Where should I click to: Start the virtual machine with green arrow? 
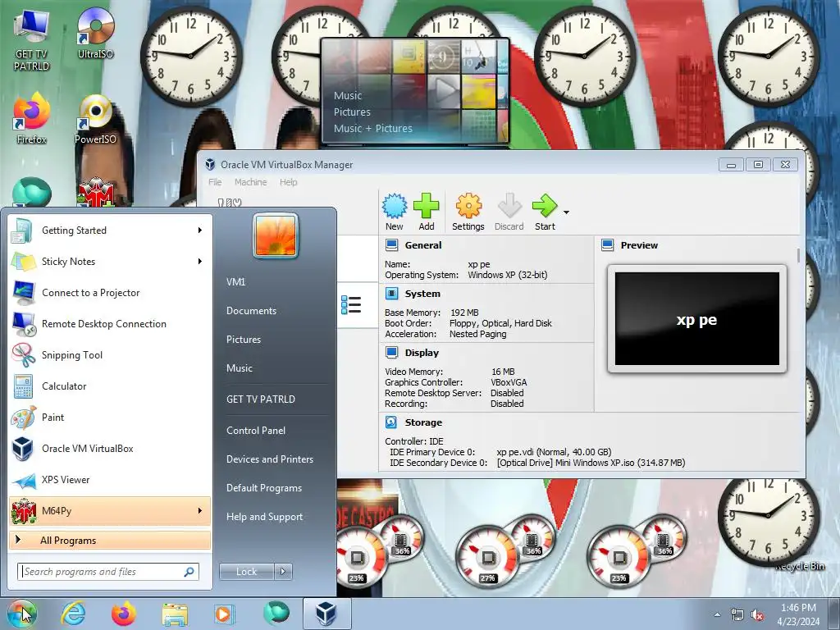point(545,207)
